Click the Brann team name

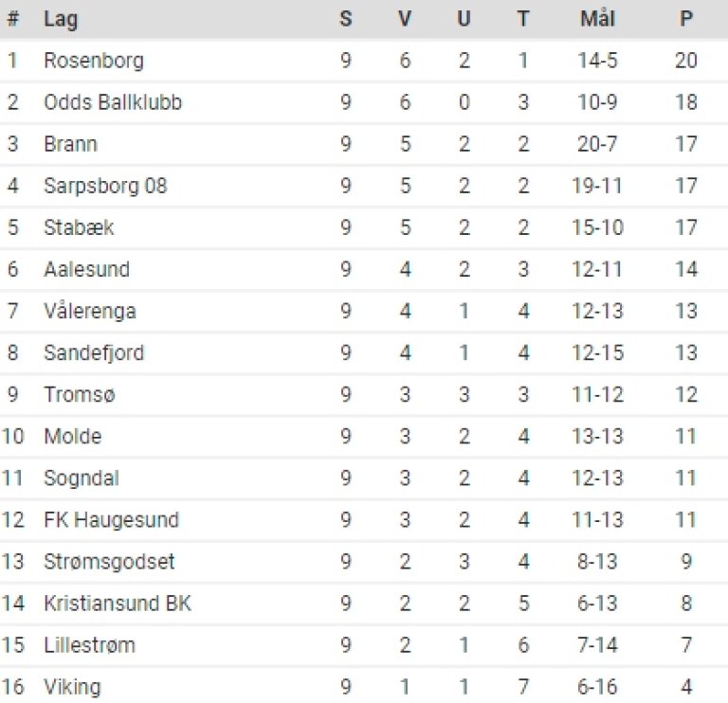pyautogui.click(x=70, y=144)
